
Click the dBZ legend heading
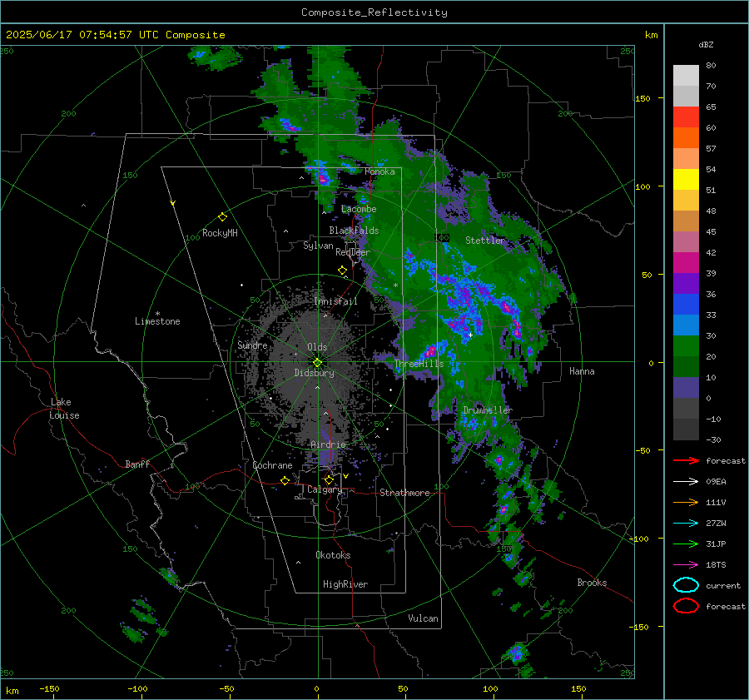coord(706,44)
